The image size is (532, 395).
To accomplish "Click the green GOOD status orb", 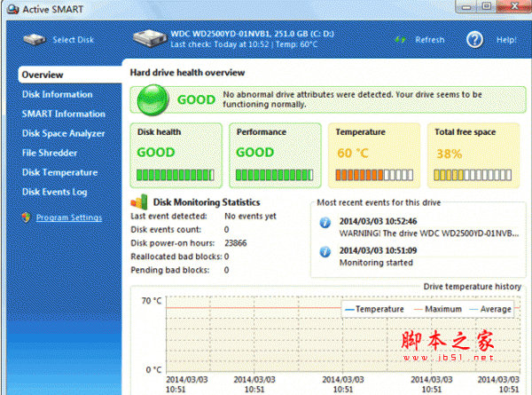I will 153,99.
